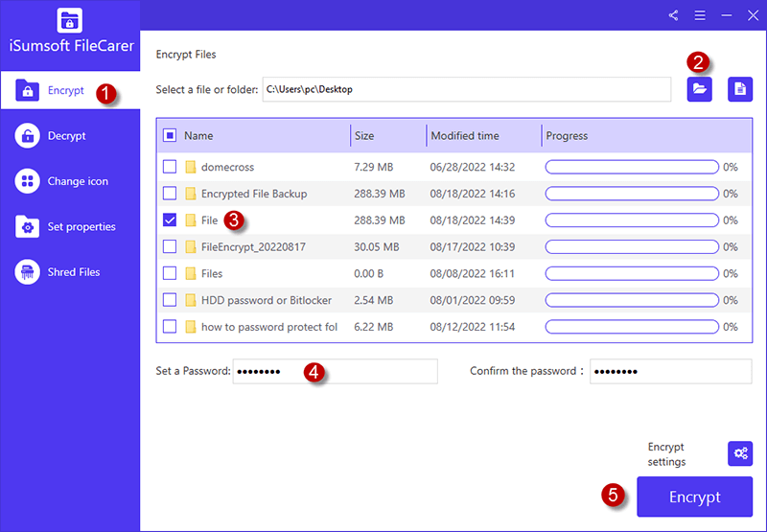Click the HDD password or Bitlocker folder icon
The image size is (767, 532).
pyautogui.click(x=191, y=300)
